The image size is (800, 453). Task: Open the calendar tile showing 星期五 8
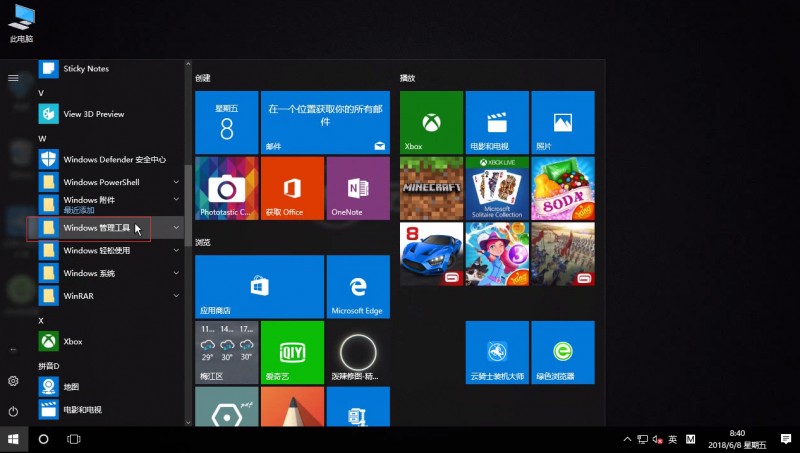pos(227,122)
